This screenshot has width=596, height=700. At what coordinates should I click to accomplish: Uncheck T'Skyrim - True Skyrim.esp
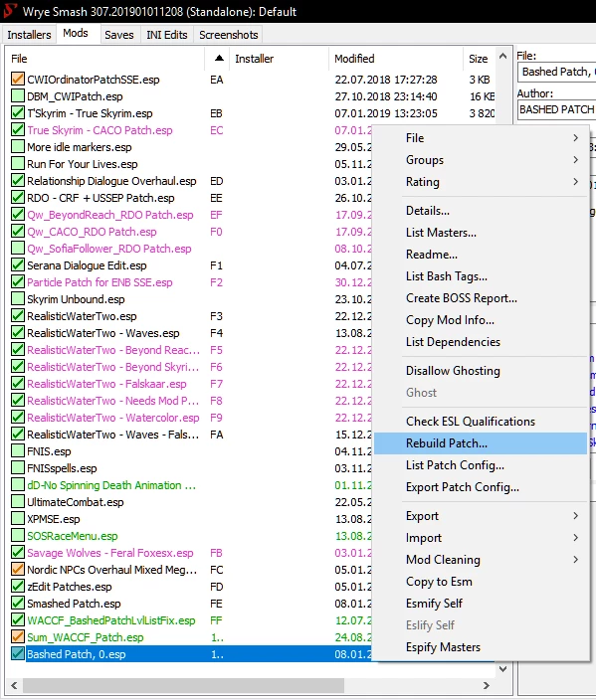[18, 113]
